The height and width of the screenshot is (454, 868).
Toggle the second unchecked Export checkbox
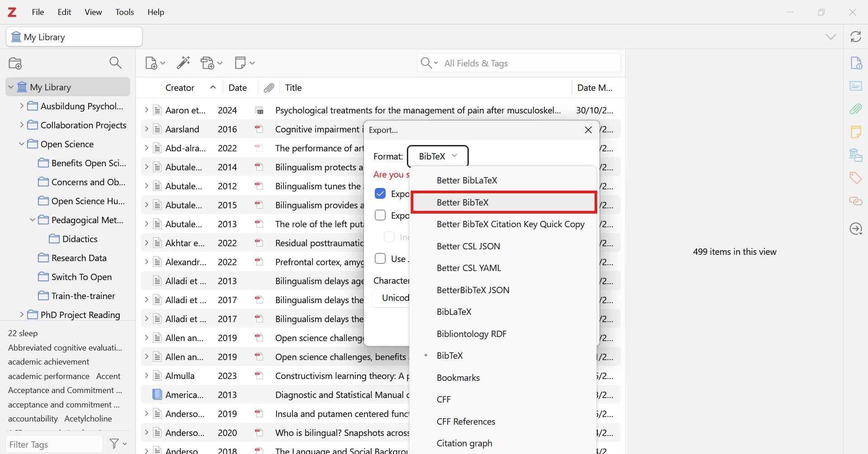pos(380,215)
